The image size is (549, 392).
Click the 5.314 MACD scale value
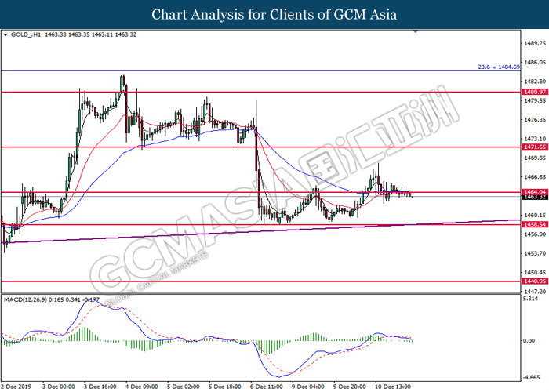click(x=530, y=299)
